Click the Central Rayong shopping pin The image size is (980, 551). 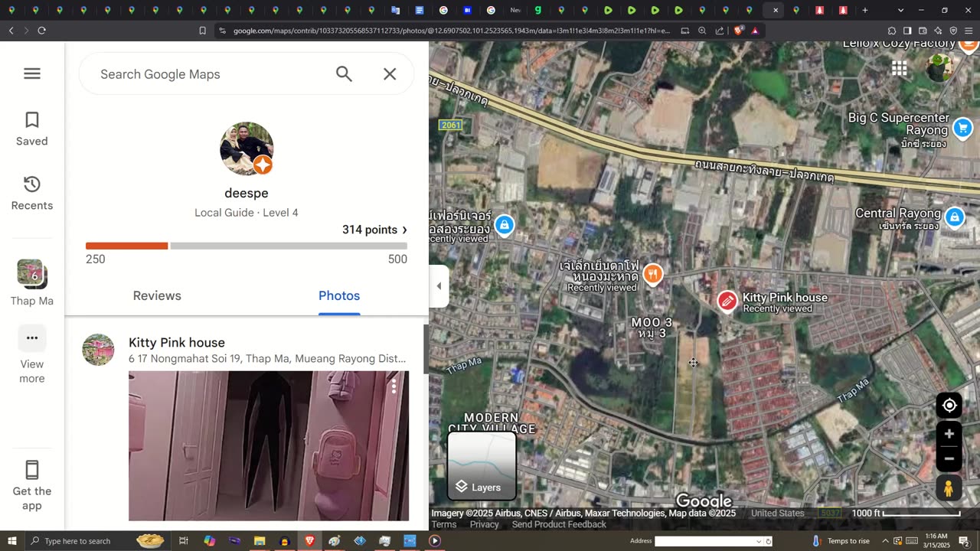point(954,217)
